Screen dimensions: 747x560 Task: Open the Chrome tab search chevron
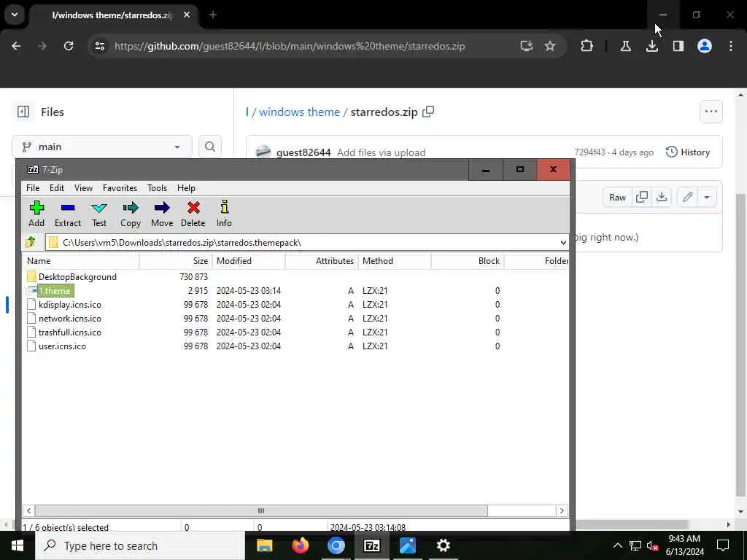(x=15, y=15)
